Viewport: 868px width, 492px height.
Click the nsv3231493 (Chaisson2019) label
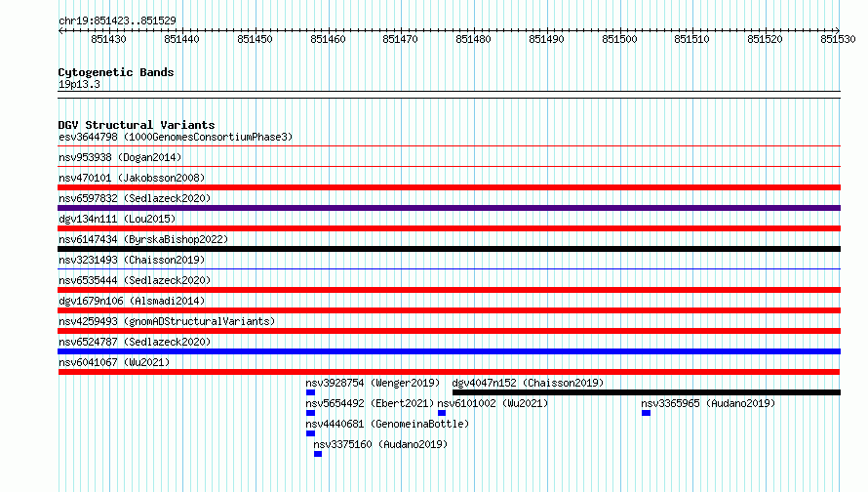point(132,260)
